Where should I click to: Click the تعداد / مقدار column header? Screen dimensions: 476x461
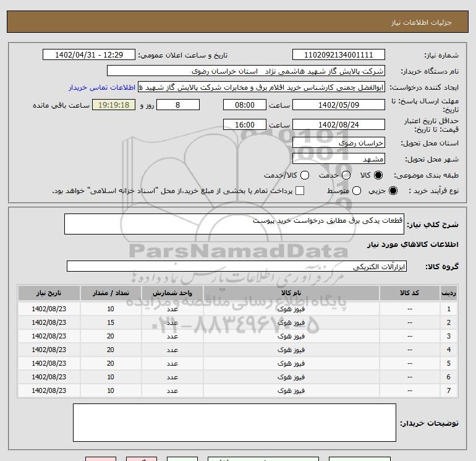click(111, 293)
